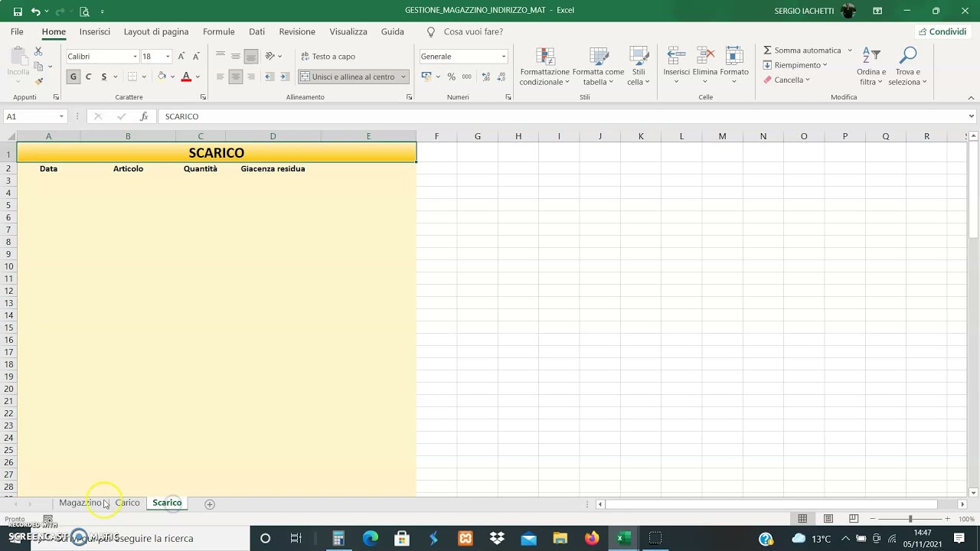Screen dimensions: 980x551
Task: Decrease decimal places
Action: tap(501, 77)
